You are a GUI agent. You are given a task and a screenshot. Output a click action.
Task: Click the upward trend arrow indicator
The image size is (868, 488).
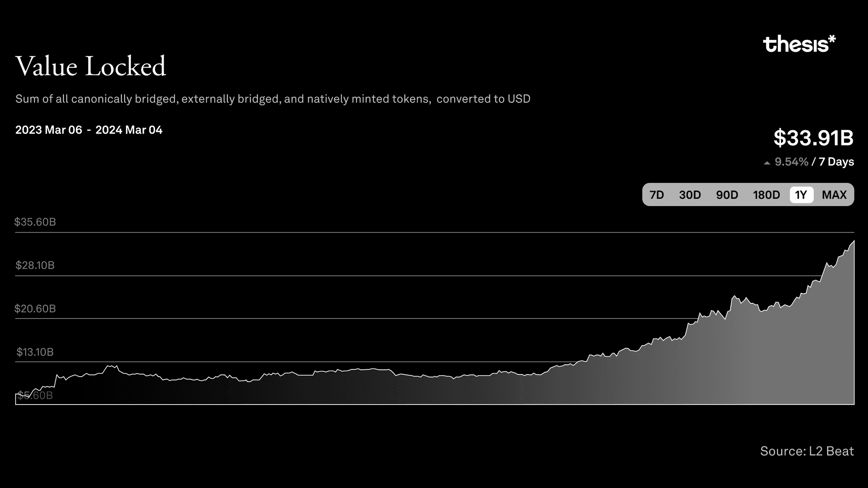[765, 162]
